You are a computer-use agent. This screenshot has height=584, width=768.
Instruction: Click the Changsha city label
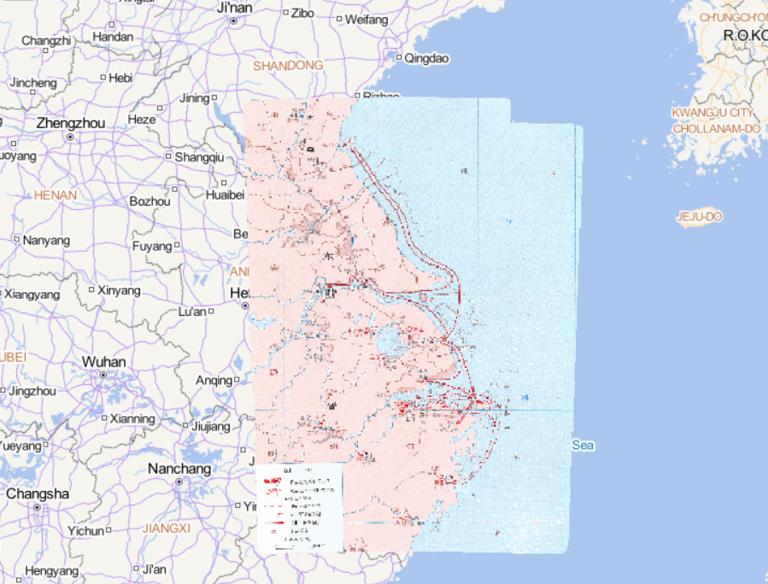[37, 494]
